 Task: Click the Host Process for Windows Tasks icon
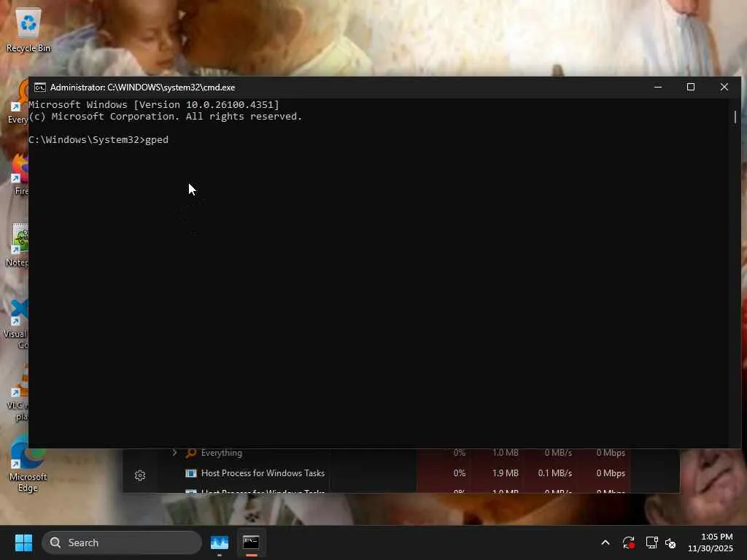191,473
